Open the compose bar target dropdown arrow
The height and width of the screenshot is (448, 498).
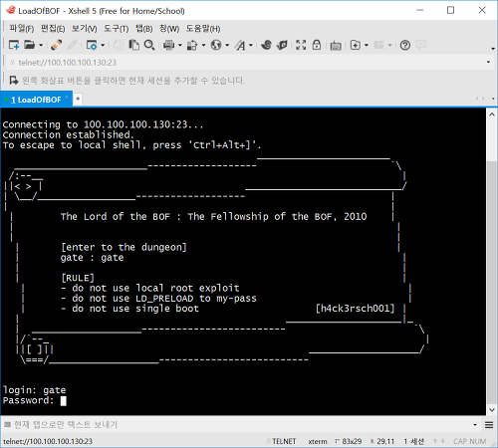(475, 424)
